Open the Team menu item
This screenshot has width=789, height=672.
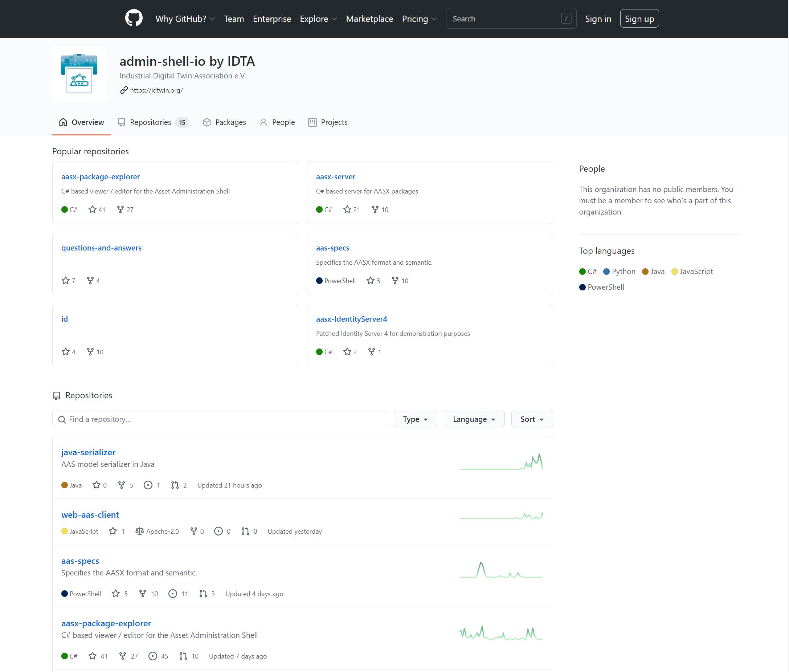point(234,19)
